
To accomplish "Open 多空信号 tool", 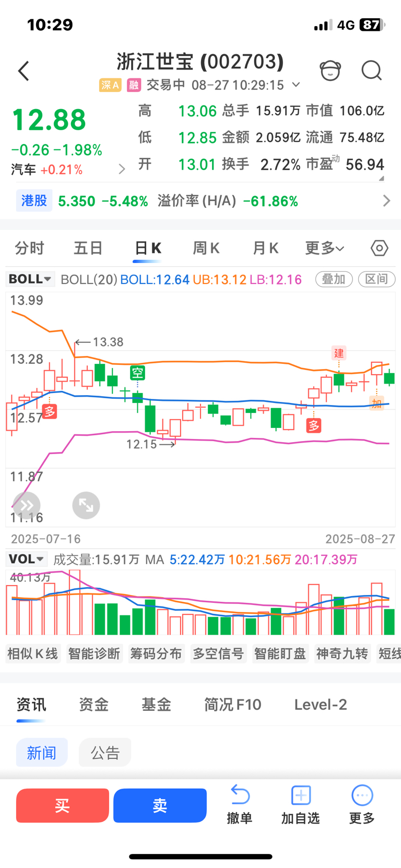I will point(218,653).
